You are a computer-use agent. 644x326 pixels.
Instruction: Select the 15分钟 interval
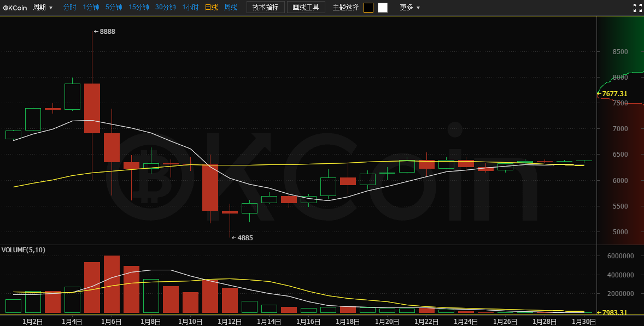(138, 8)
